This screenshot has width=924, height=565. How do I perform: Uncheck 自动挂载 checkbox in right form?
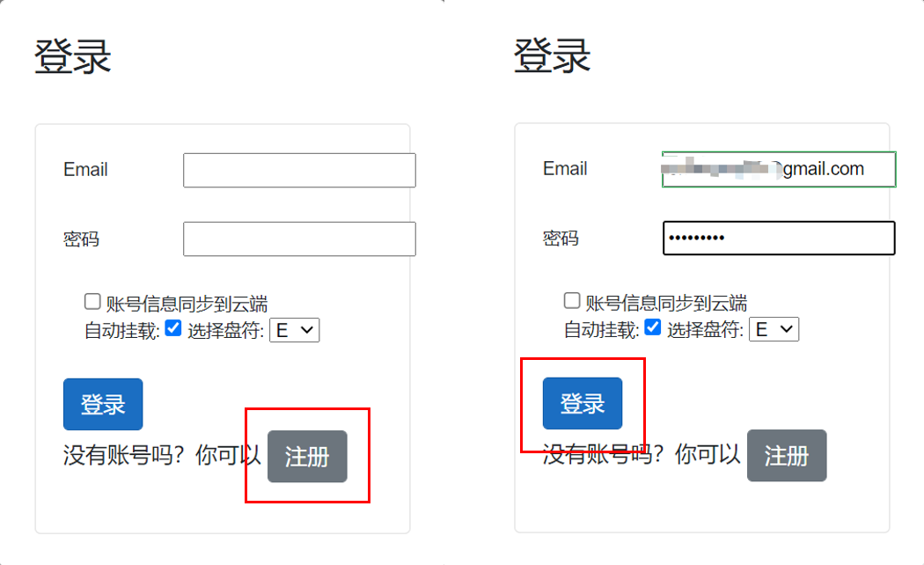pos(653,327)
